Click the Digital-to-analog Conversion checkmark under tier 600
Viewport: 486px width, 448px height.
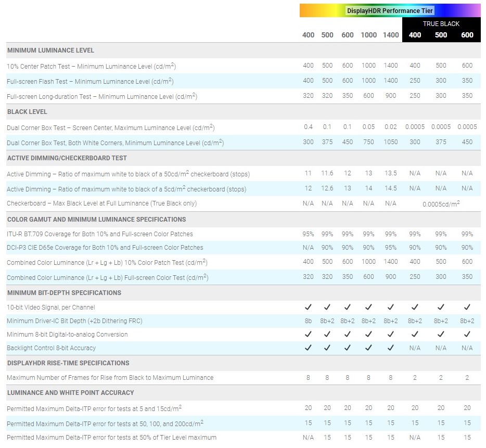pyautogui.click(x=347, y=334)
